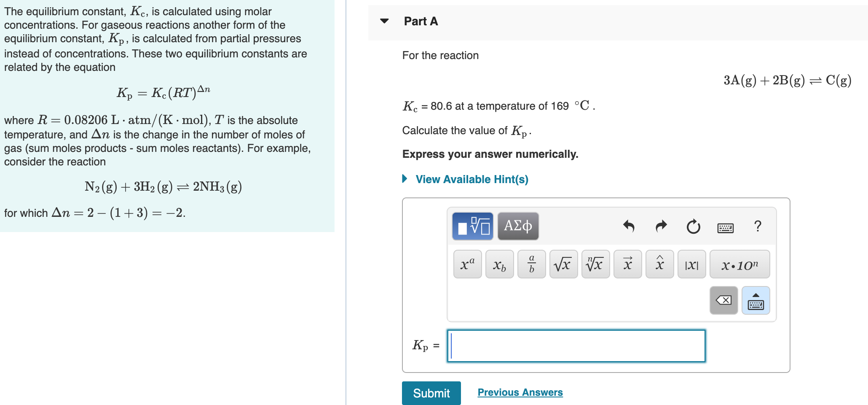Insert a fraction with the a/b template
Image resolution: width=868 pixels, height=405 pixels.
pyautogui.click(x=531, y=264)
